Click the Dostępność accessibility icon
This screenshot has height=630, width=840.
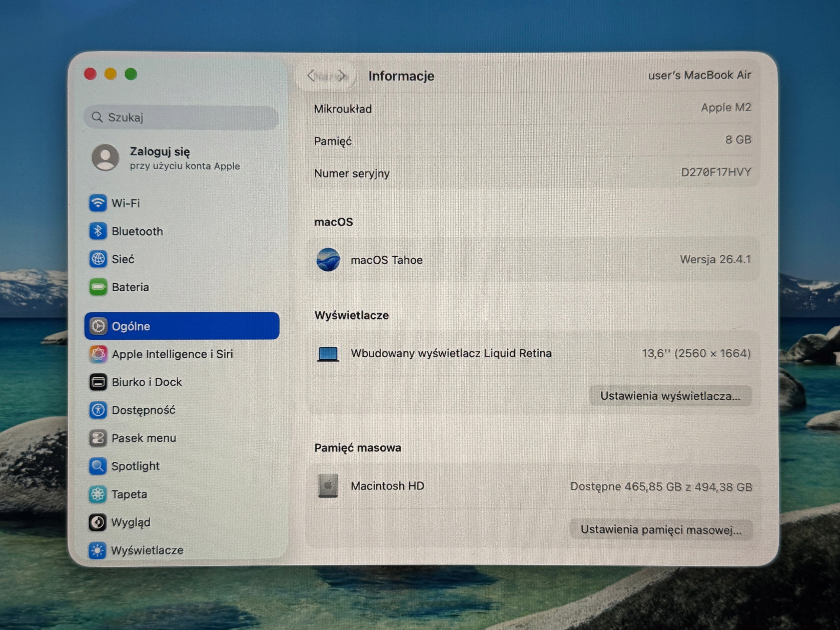coord(98,410)
